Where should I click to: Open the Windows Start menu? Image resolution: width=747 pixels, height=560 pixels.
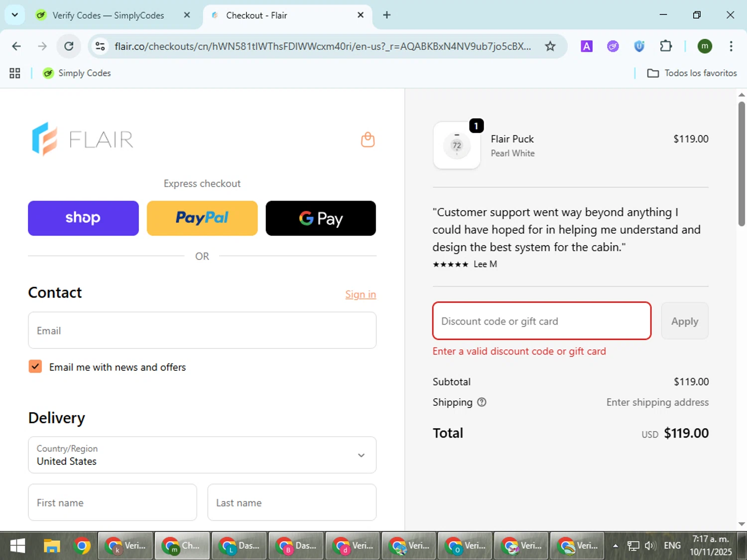pos(18,546)
